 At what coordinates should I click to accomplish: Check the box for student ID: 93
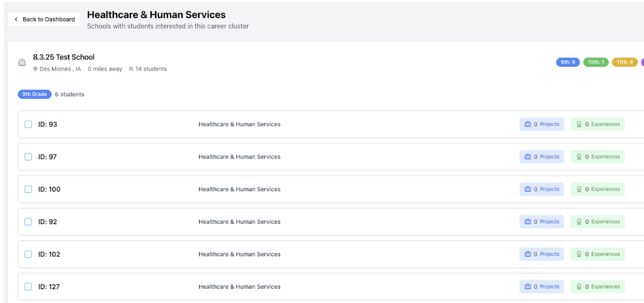pos(28,124)
